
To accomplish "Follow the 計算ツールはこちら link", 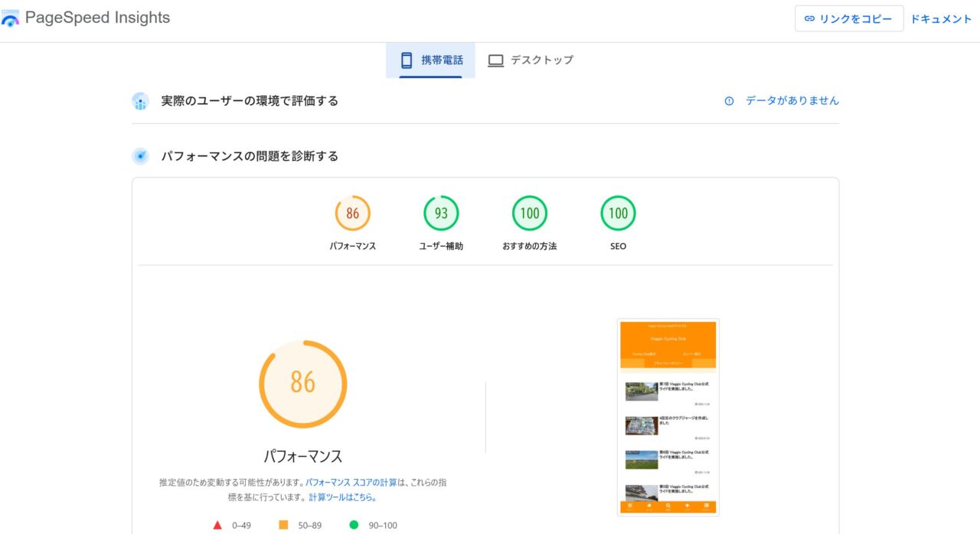I will click(x=342, y=497).
